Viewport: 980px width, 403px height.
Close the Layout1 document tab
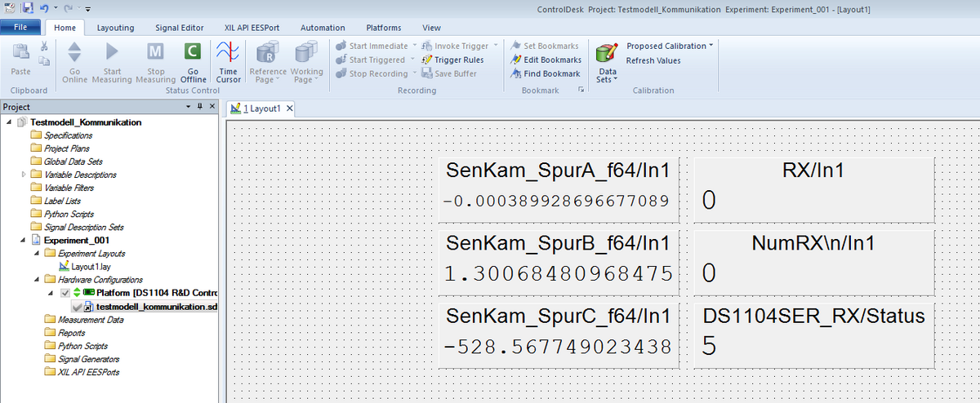[289, 108]
